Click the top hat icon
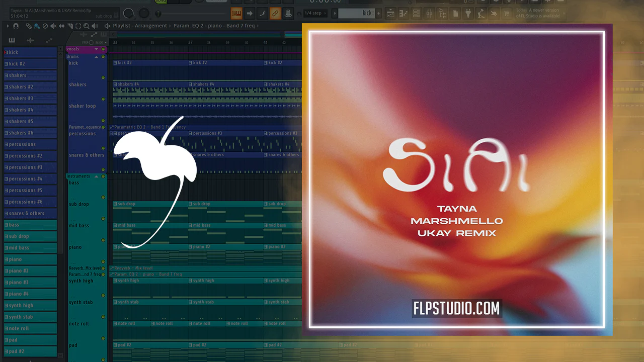This screenshot has width=644, height=362. click(x=288, y=13)
